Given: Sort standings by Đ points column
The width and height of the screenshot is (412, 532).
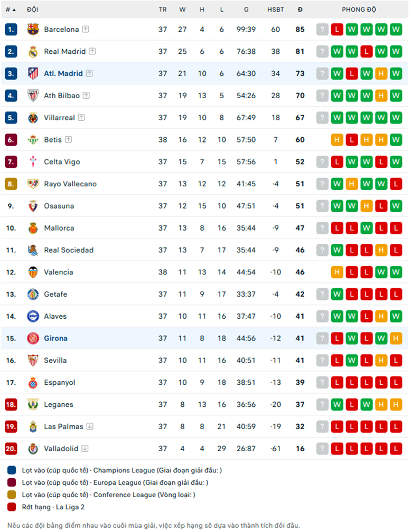Looking at the screenshot, I should point(300,10).
